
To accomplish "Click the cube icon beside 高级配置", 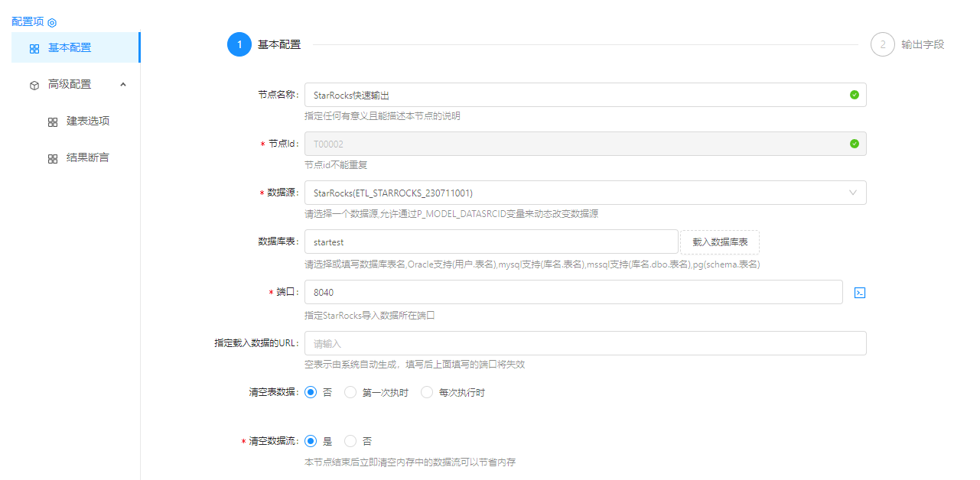I will (34, 85).
